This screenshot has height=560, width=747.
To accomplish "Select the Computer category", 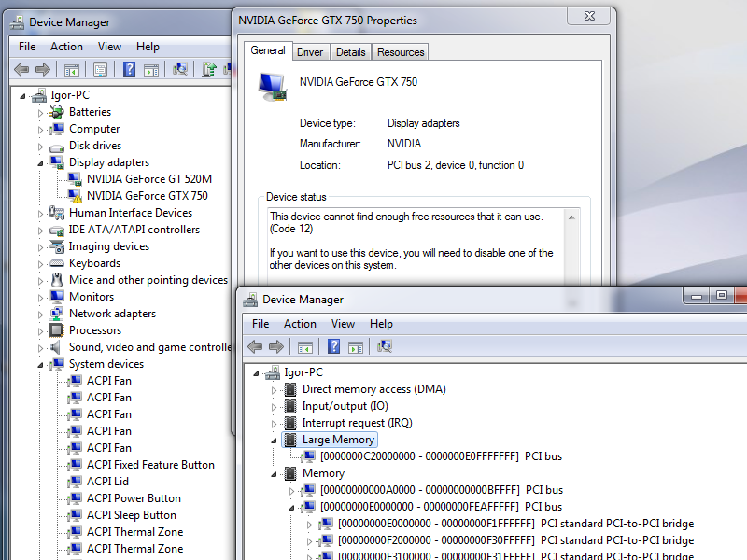I will coord(94,129).
